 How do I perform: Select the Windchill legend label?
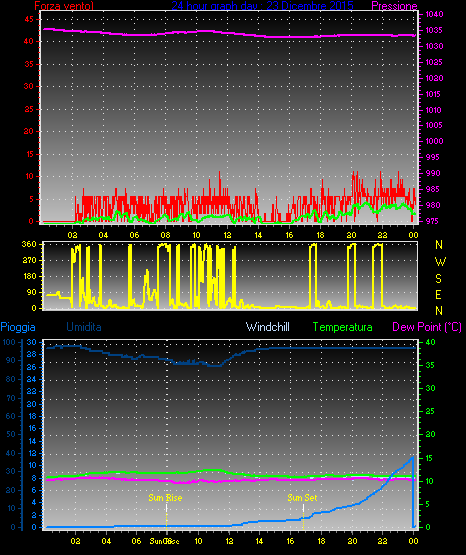(267, 327)
